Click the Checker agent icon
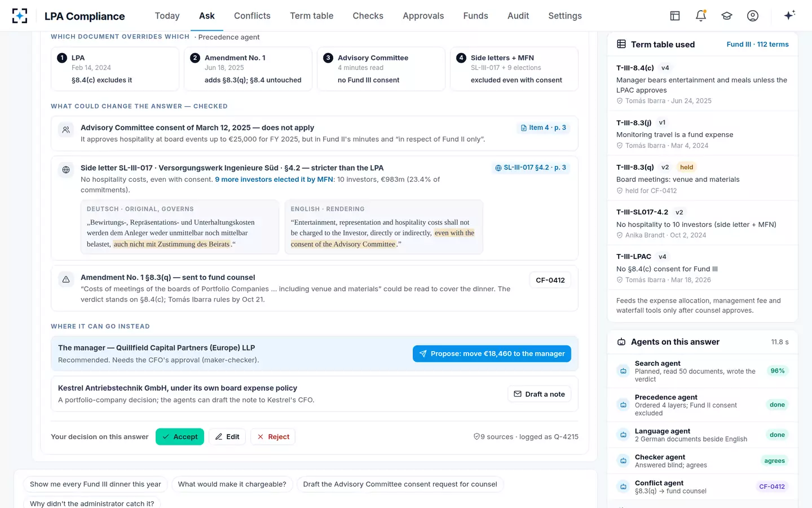 pyautogui.click(x=624, y=461)
